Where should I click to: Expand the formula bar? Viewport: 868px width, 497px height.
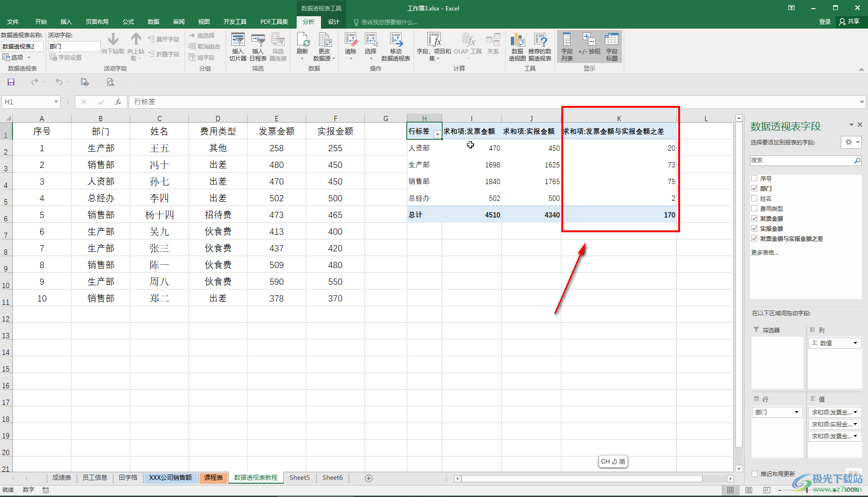862,102
